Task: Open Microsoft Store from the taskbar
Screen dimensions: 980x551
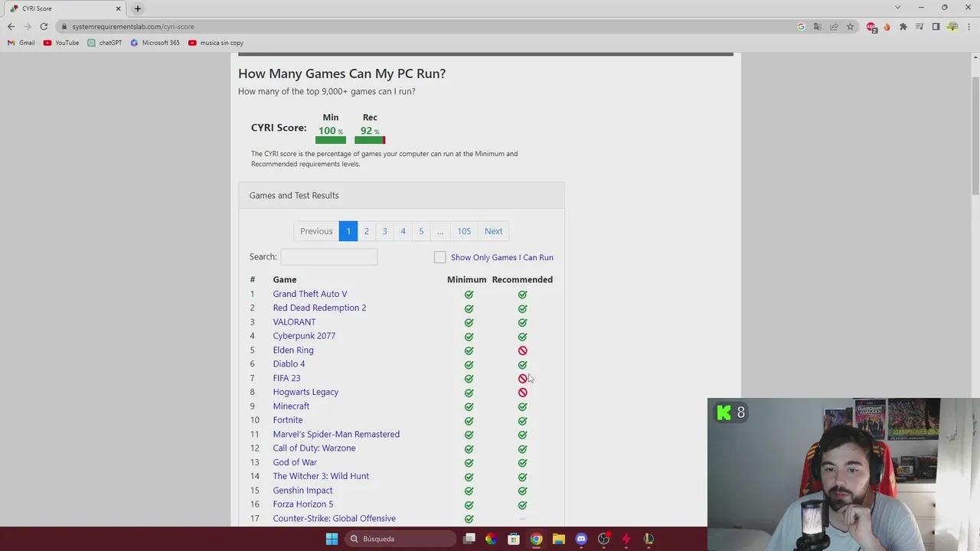Action: 514,539
